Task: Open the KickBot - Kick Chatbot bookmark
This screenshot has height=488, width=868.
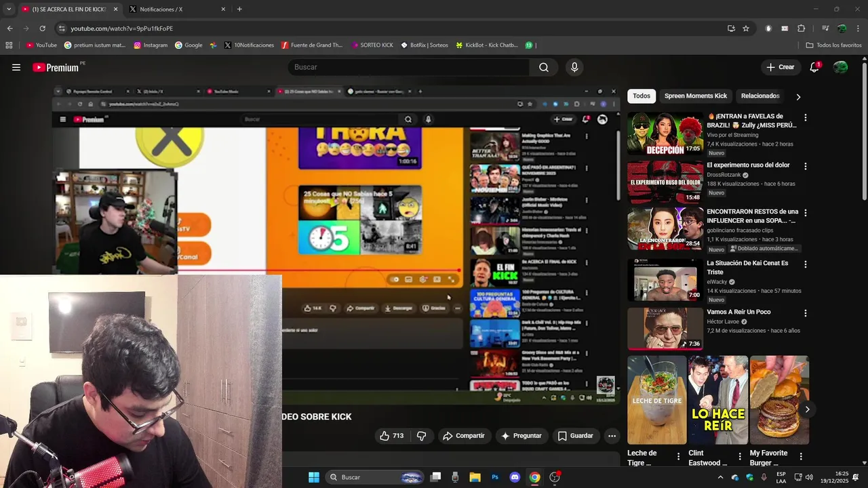Action: 486,45
